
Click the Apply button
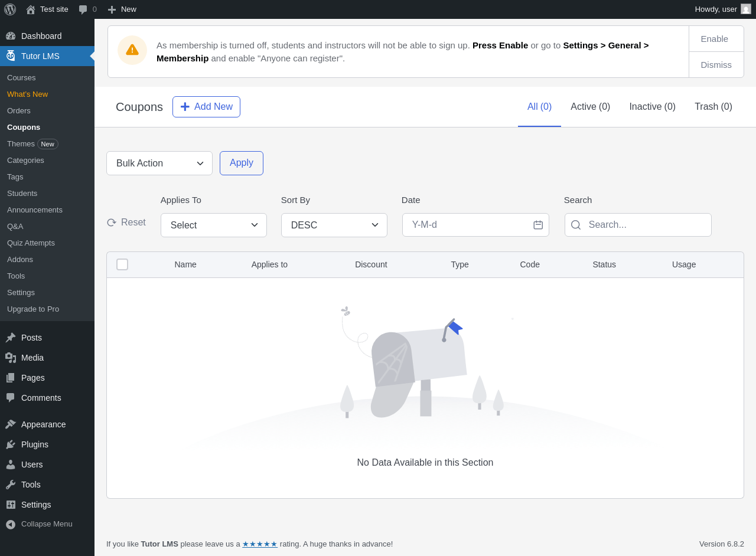click(x=242, y=163)
